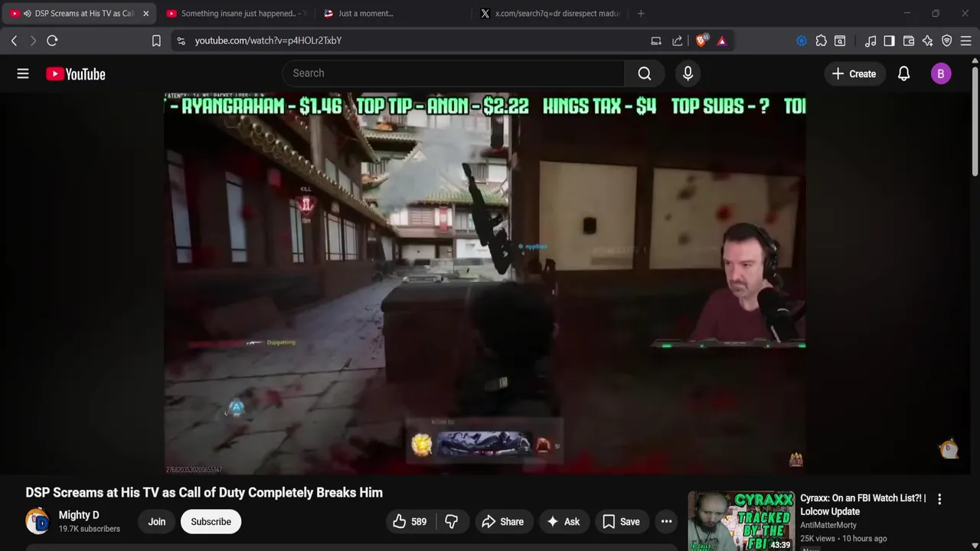Open options for the Cyraxx recommended video
Viewport: 980px width, 551px height.
[939, 499]
